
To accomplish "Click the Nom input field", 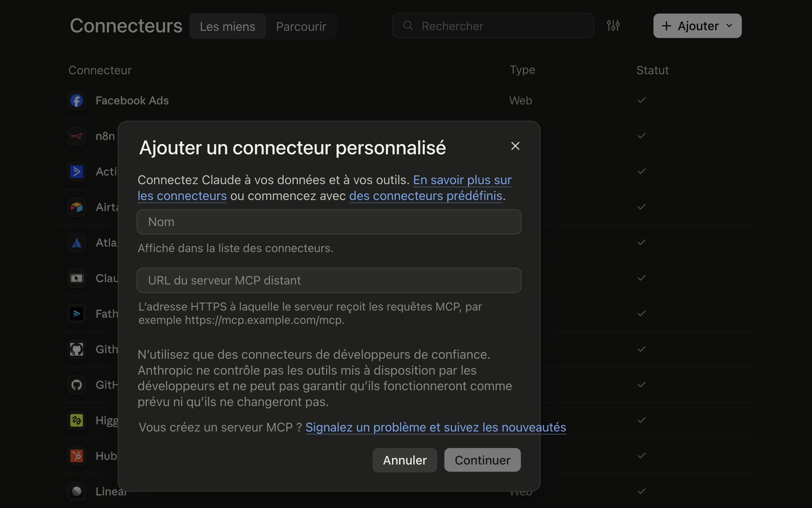I will pos(329,222).
